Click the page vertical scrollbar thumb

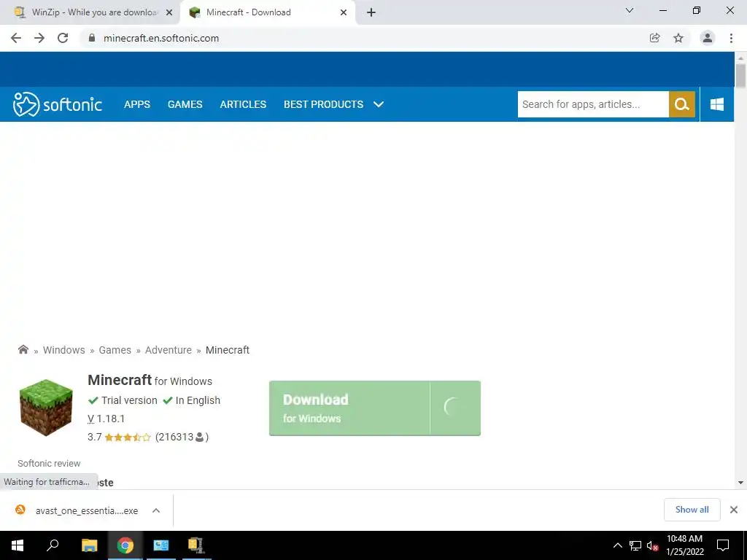point(740,75)
